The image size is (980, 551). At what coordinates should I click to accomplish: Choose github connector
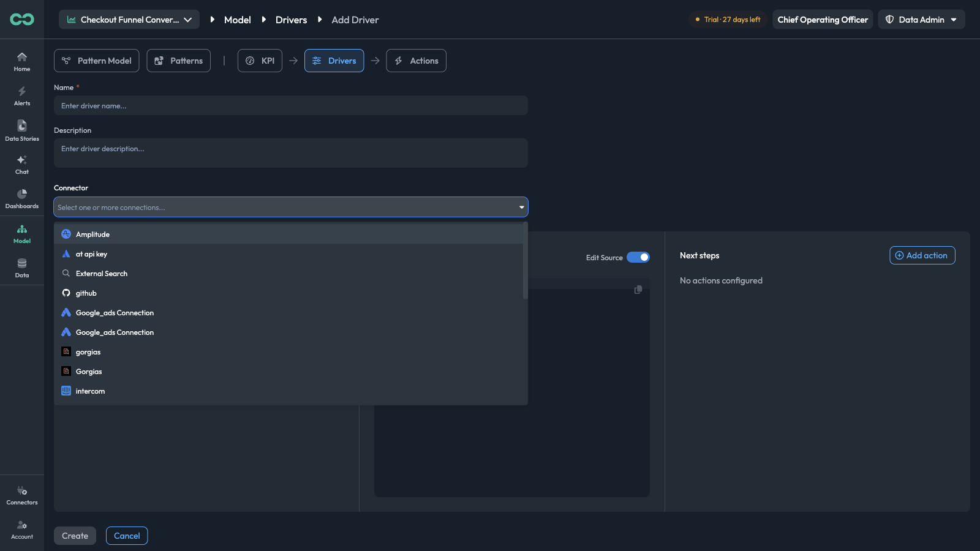tap(288, 293)
